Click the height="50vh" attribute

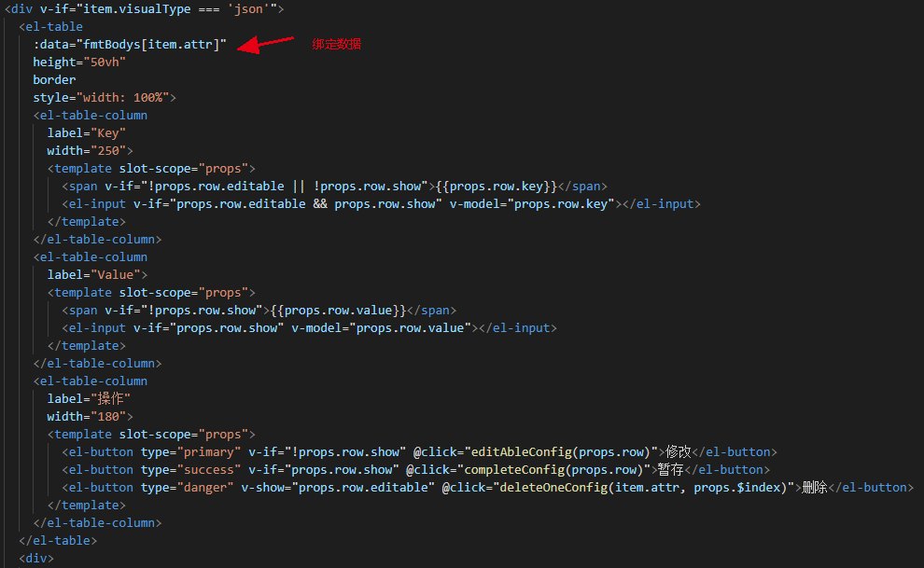click(79, 62)
